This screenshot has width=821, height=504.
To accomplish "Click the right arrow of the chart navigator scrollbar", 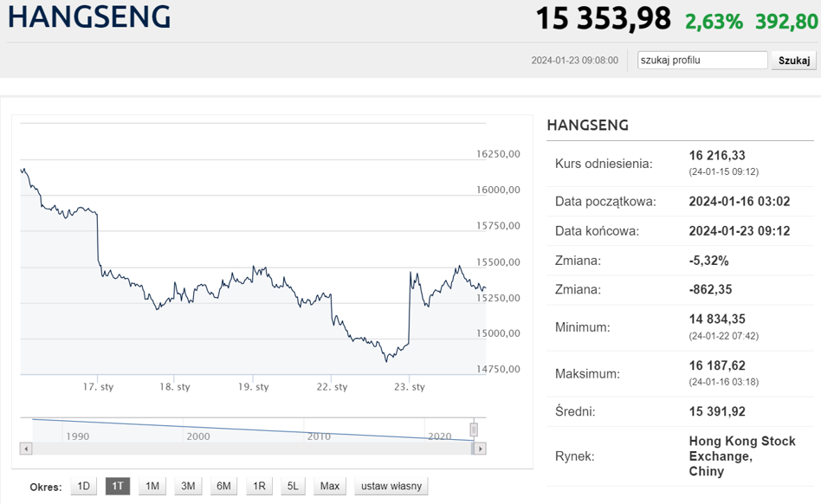I will point(480,449).
